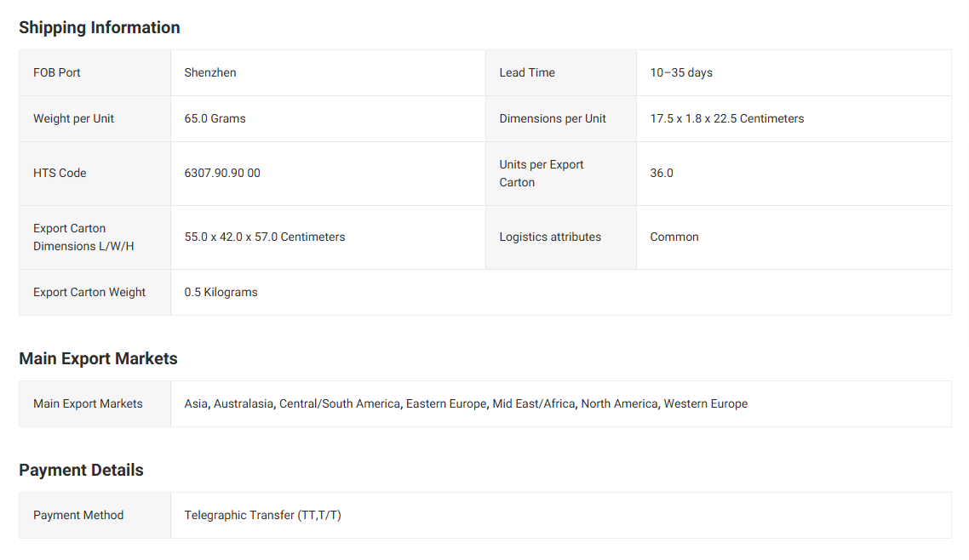Click the FOB Port label cell
This screenshot has width=969, height=560.
point(57,72)
